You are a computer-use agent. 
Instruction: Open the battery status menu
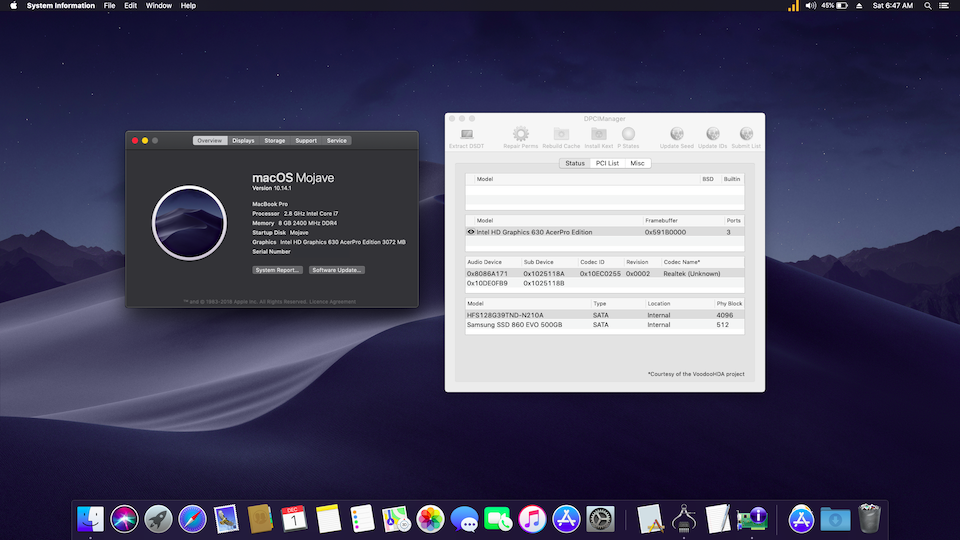[840, 6]
